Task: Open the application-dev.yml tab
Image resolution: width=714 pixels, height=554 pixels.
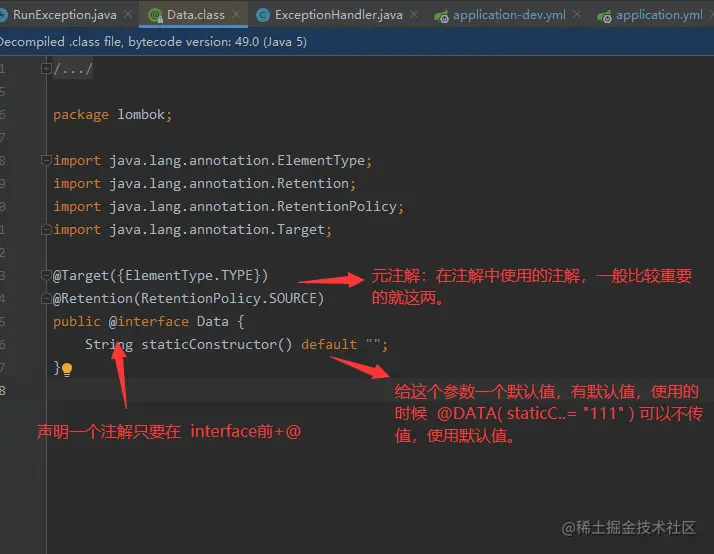Action: (x=509, y=15)
